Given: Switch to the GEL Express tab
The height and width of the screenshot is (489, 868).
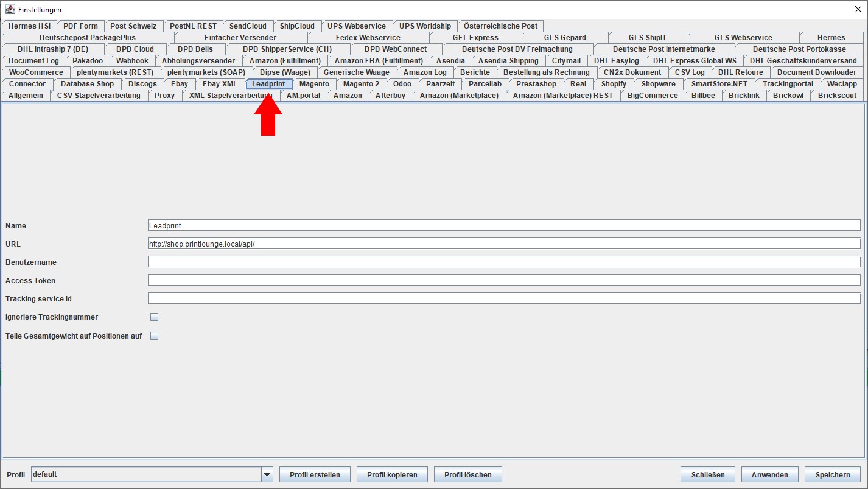Looking at the screenshot, I should click(475, 38).
